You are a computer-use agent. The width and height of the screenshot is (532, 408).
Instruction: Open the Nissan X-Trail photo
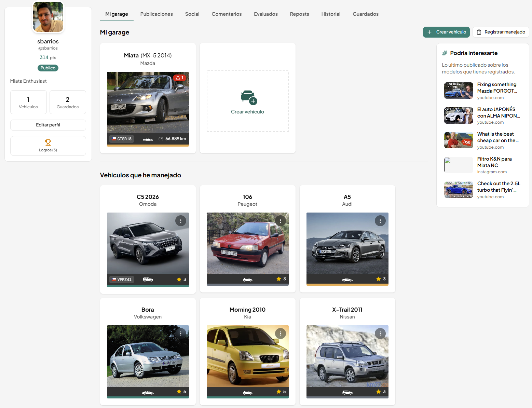click(347, 356)
